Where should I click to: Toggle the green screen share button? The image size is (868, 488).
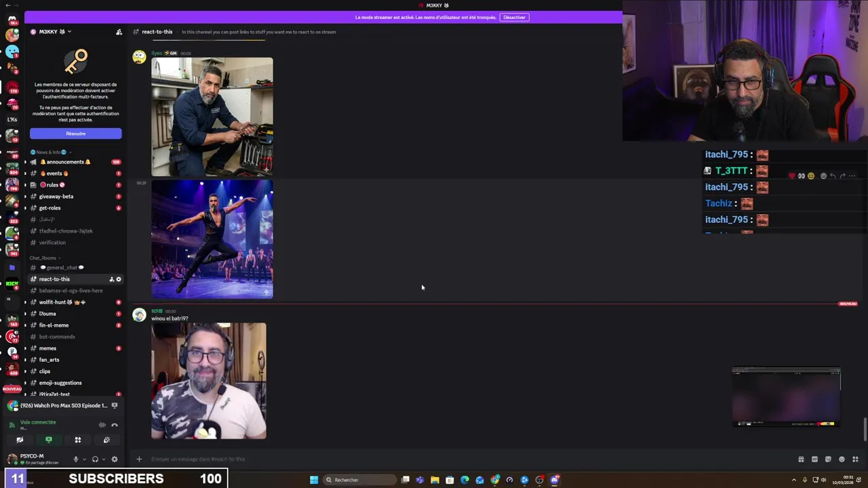tap(49, 440)
